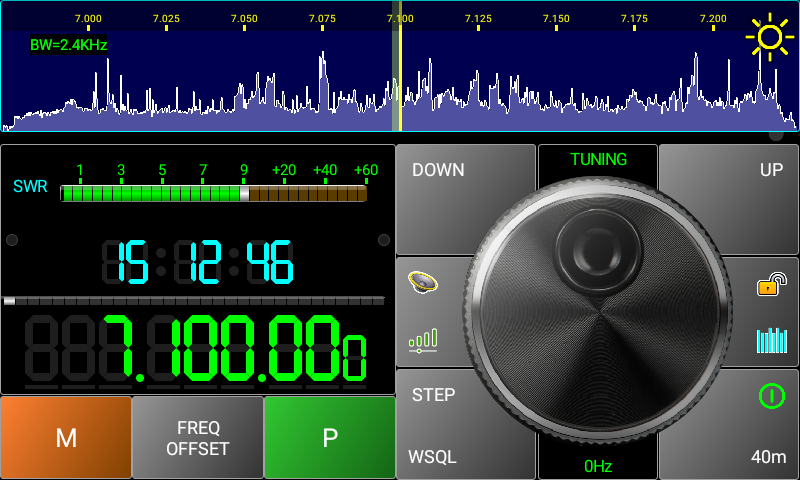Viewport: 800px width, 480px height.
Task: Click the 7.100.00 frequency display
Action: point(234,350)
